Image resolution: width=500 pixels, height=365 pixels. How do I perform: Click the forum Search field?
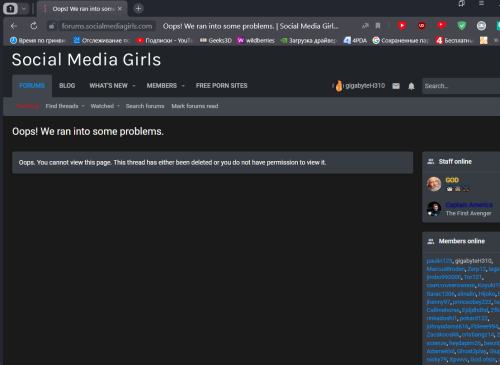coord(461,86)
